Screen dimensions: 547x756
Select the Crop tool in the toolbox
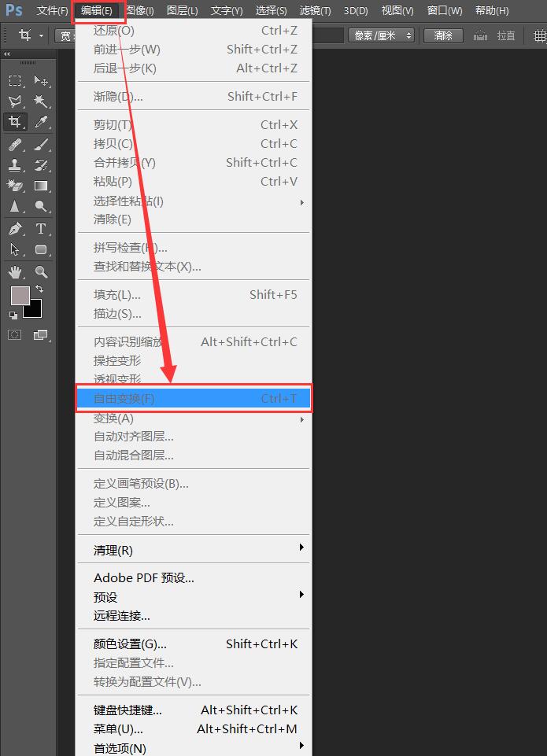[x=15, y=122]
